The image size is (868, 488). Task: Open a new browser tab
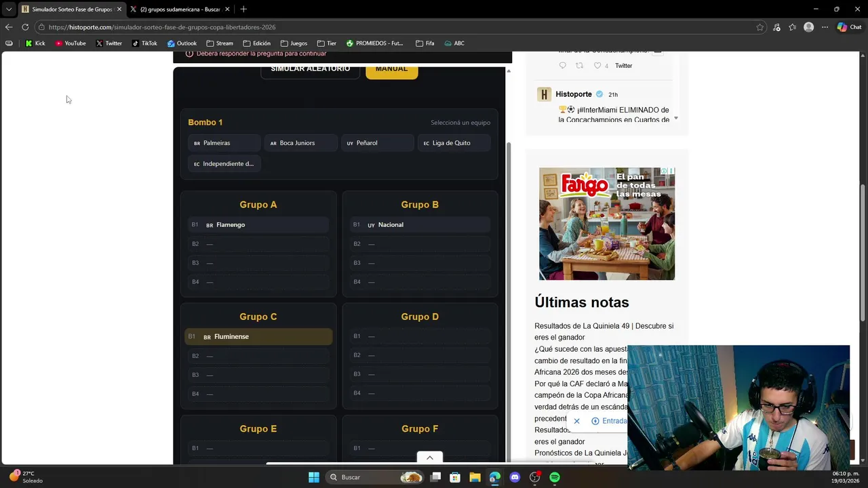(243, 9)
